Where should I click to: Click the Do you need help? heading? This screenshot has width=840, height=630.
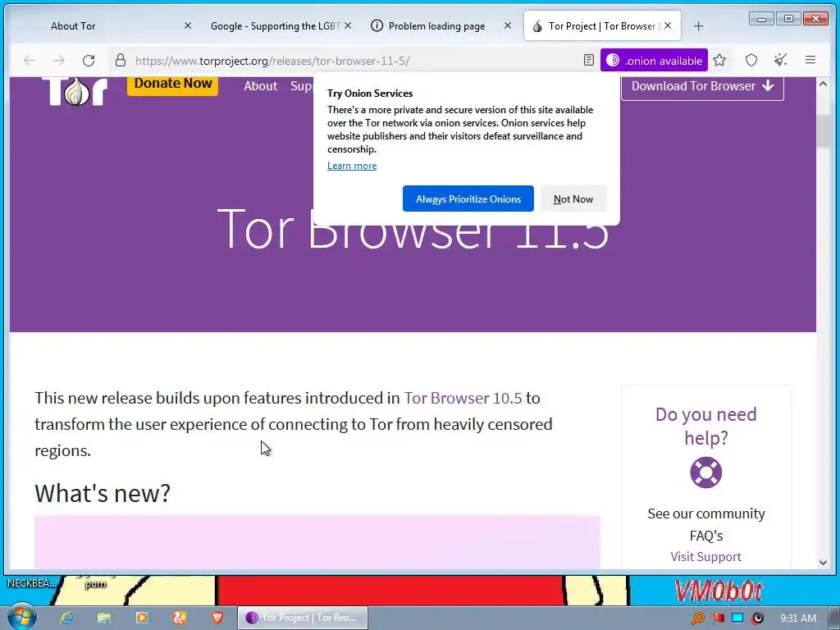[705, 426]
